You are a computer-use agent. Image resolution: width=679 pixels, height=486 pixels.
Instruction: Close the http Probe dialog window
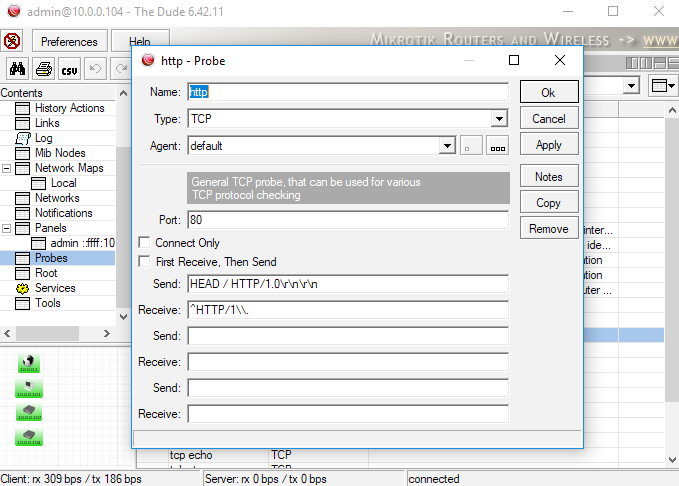pyautogui.click(x=560, y=60)
